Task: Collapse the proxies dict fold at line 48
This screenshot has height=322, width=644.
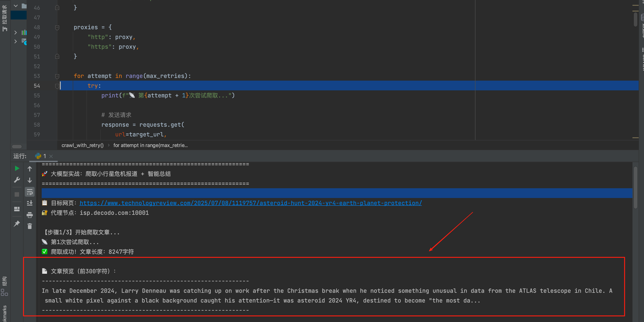Action: click(x=57, y=27)
